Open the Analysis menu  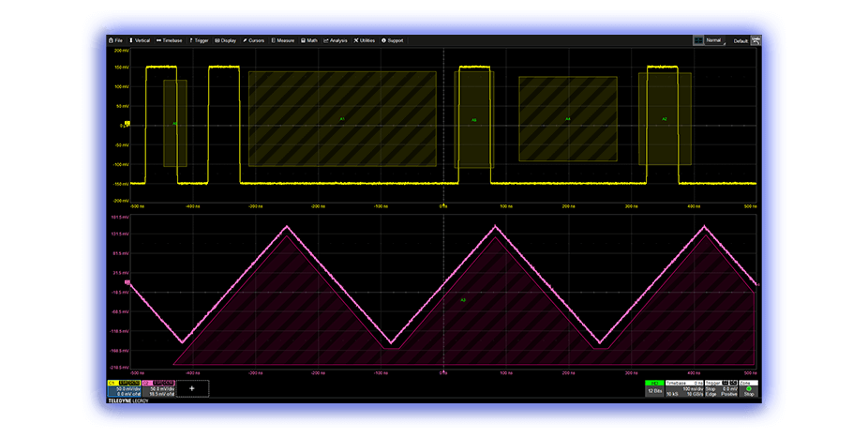coord(336,40)
